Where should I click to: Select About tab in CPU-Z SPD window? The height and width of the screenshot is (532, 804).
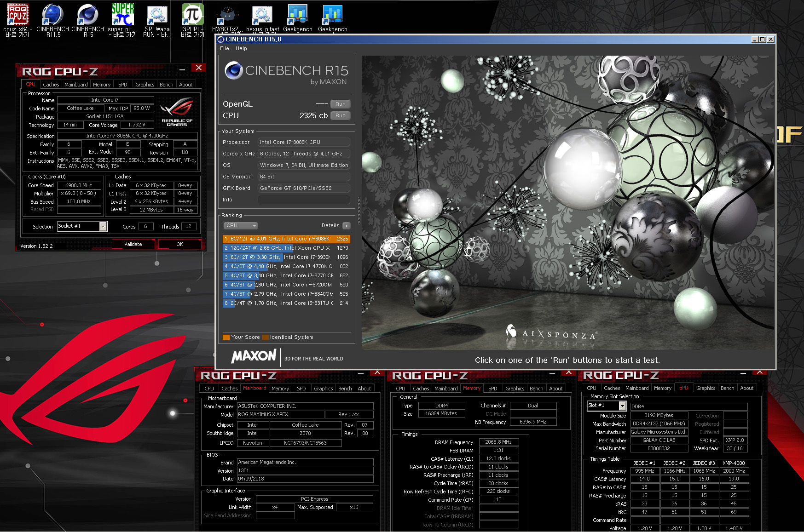(x=747, y=388)
